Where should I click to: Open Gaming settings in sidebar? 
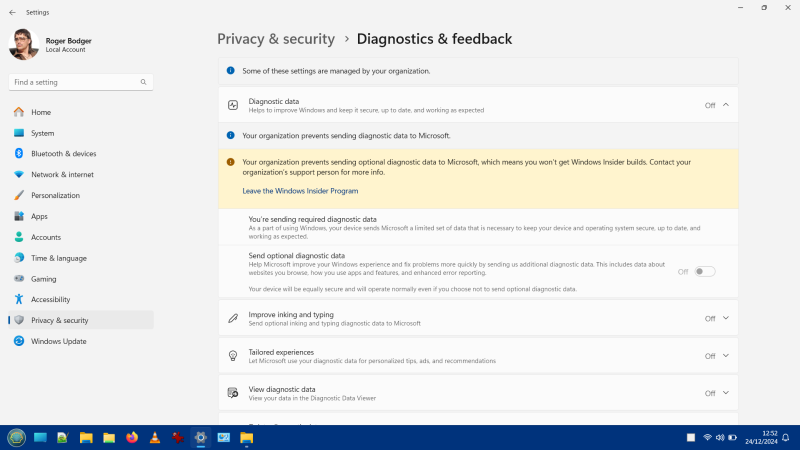[x=43, y=279]
